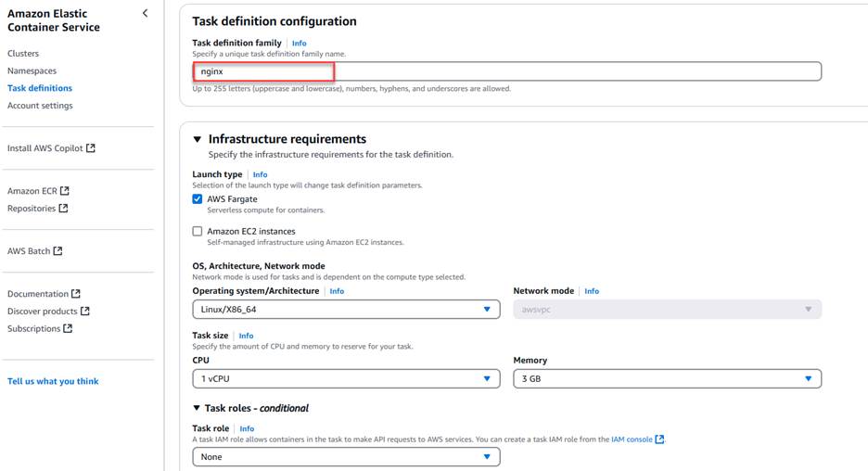Open Namespaces in the sidebar
Viewport: 868px width, 471px height.
point(32,70)
